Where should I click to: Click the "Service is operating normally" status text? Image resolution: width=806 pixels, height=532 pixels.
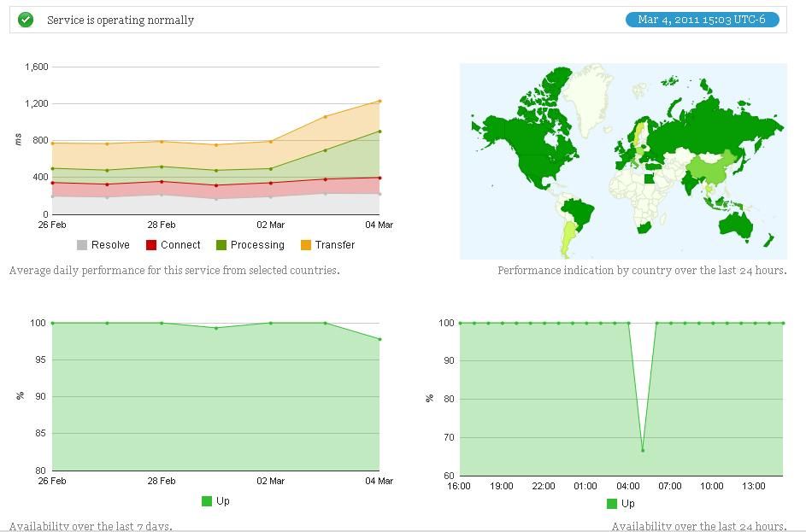121,20
